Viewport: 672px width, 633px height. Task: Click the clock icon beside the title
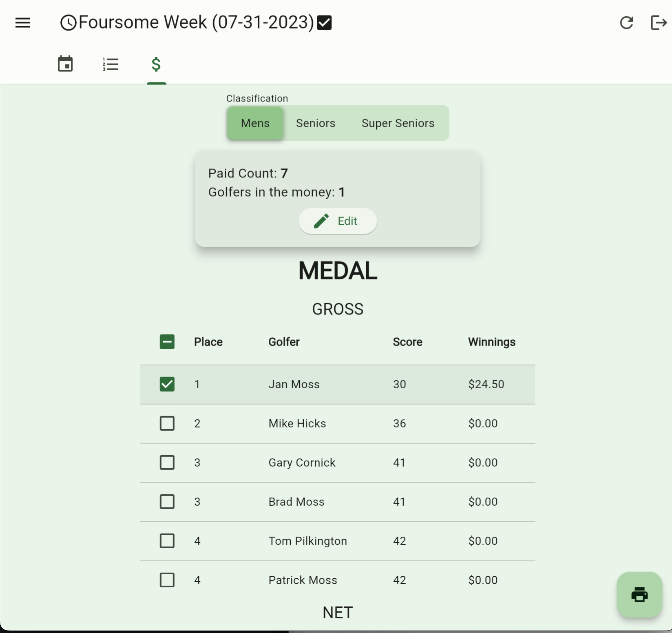pyautogui.click(x=68, y=23)
